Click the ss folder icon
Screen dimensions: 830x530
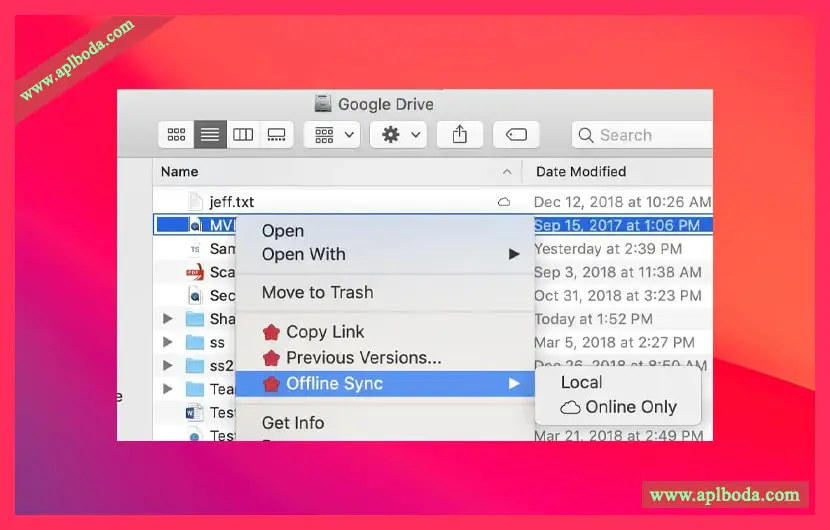point(195,342)
